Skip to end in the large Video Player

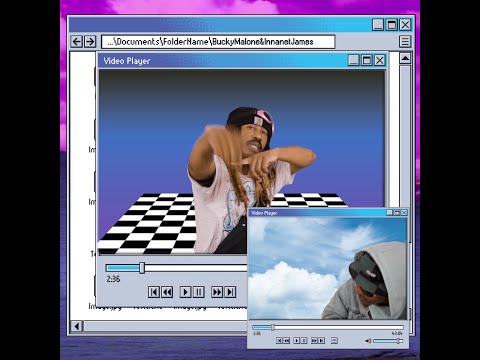(x=230, y=292)
